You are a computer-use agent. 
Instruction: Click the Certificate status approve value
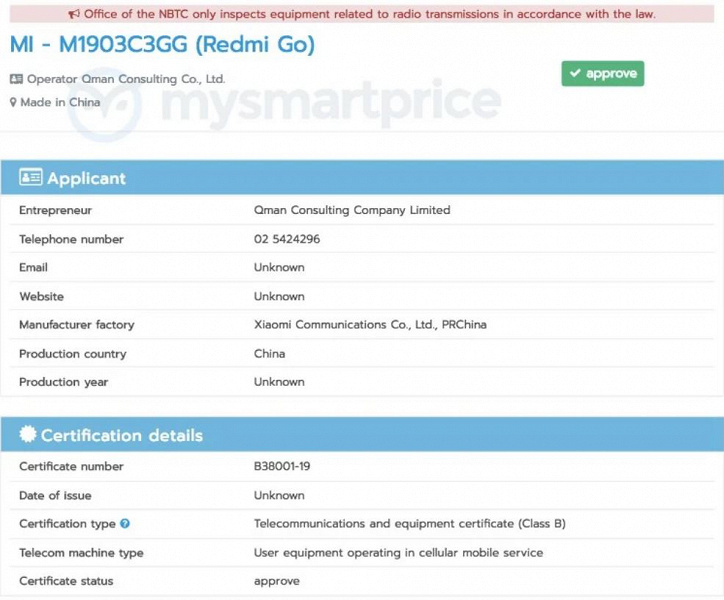point(277,581)
